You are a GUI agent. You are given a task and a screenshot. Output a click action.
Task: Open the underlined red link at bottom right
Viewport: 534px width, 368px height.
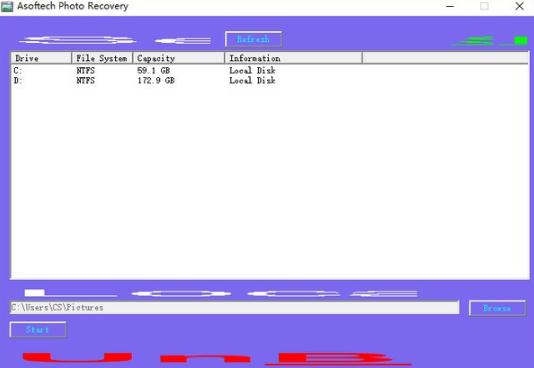338,359
